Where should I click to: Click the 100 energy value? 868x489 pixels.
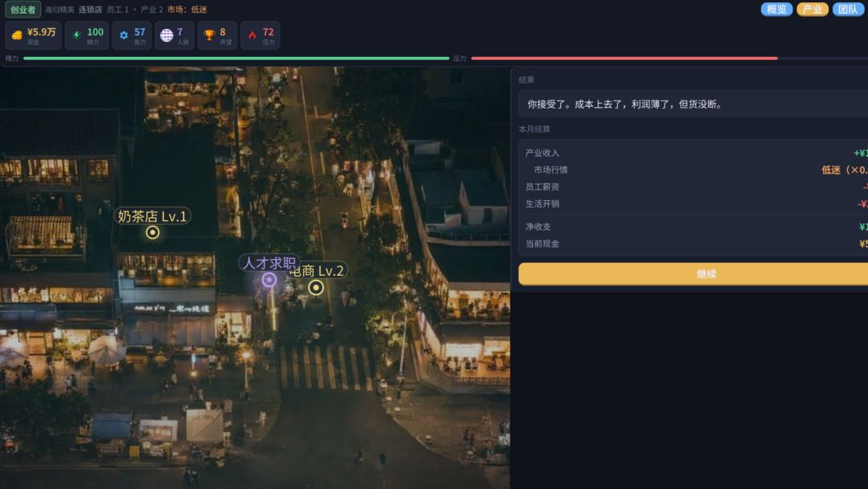tap(95, 32)
